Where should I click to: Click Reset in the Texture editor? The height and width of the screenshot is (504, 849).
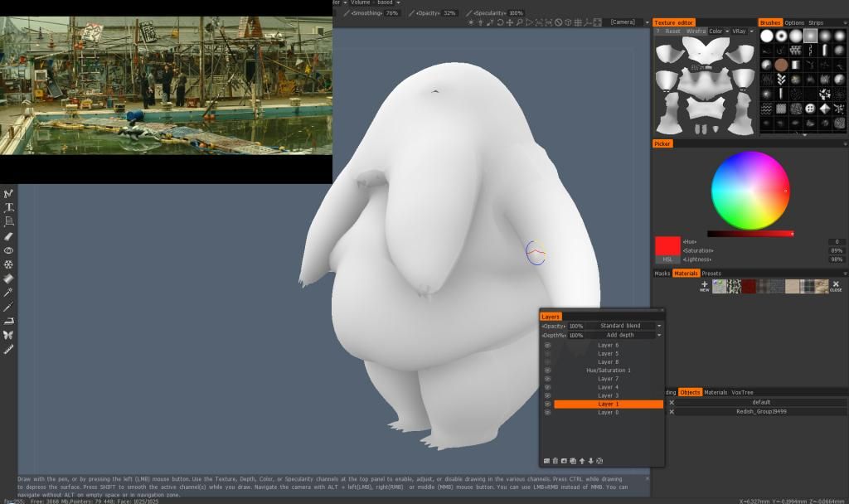tap(672, 31)
